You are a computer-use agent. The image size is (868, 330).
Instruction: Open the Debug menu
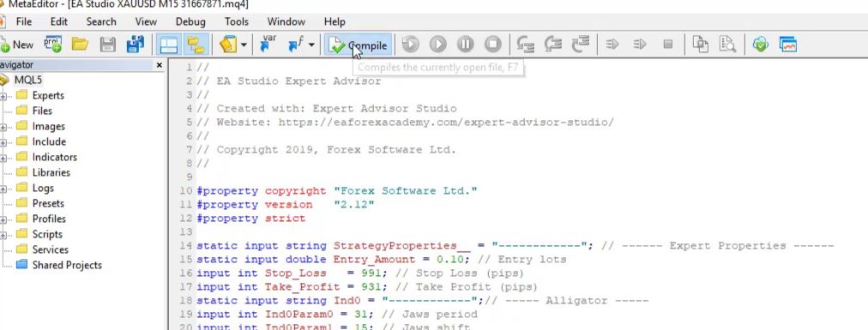point(190,21)
